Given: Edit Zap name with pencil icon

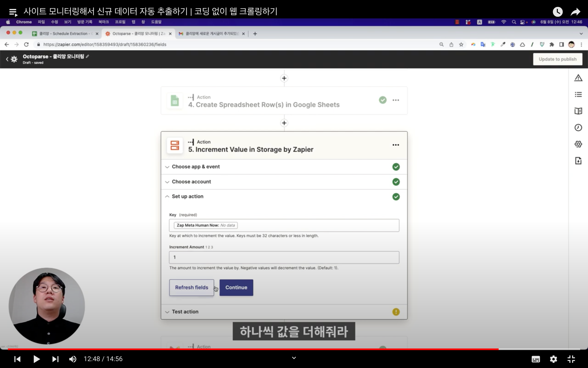Looking at the screenshot, I should click(88, 56).
